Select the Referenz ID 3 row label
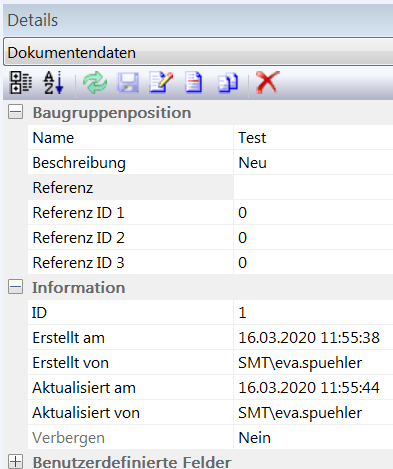This screenshot has width=393, height=469. pos(78,263)
